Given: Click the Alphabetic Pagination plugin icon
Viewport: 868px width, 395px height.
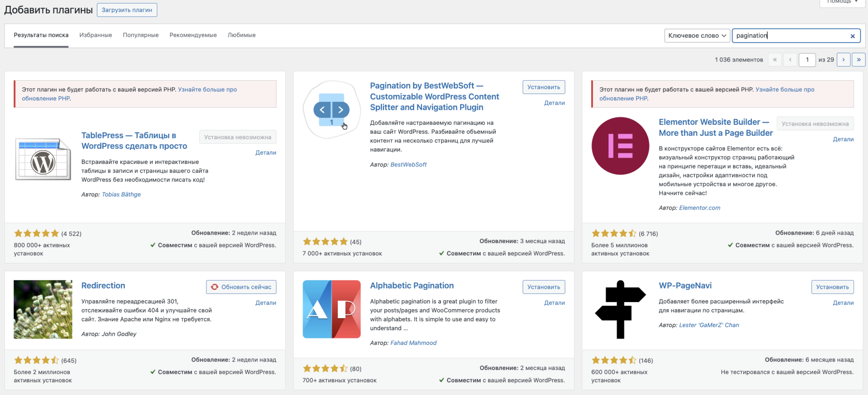Looking at the screenshot, I should click(x=331, y=309).
